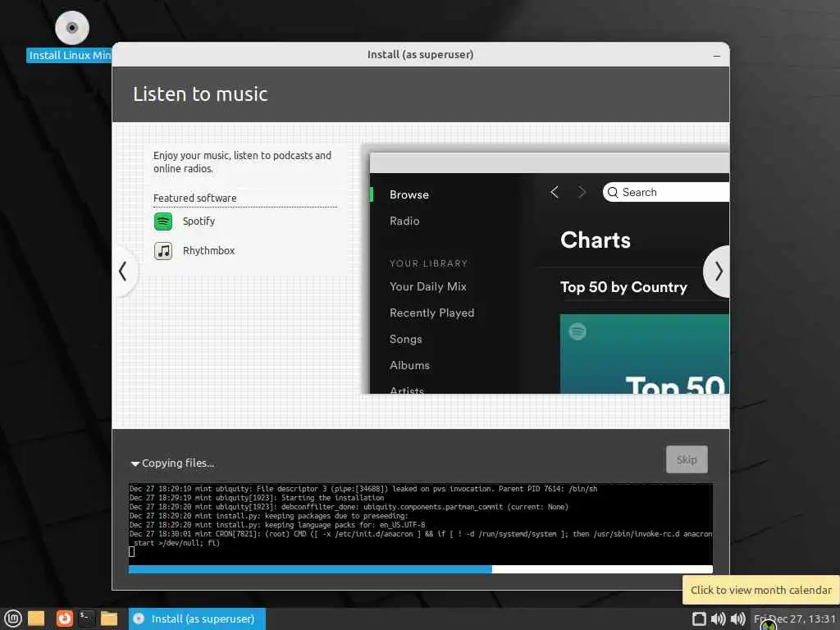Open the file manager folder icon in panel
This screenshot has width=840, height=630.
coord(109,619)
